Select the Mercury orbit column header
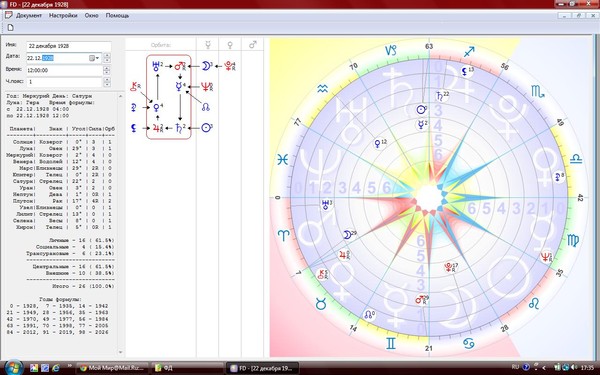 pos(208,45)
